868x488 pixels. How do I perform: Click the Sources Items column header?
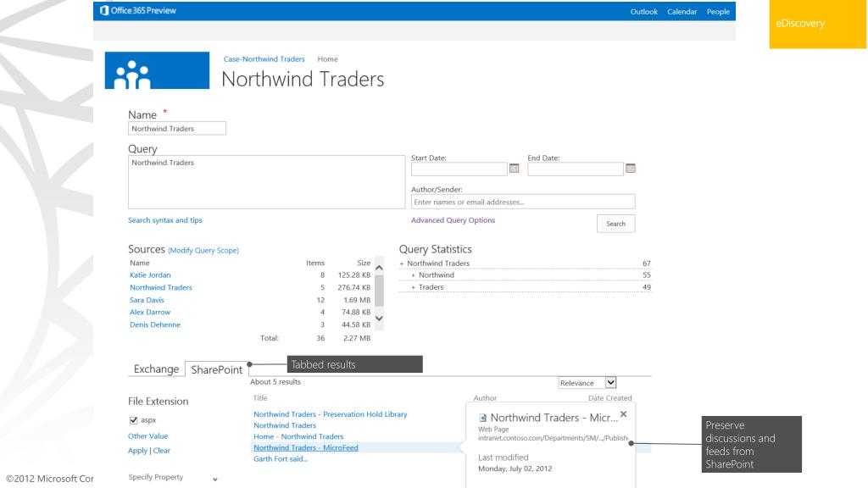point(315,263)
